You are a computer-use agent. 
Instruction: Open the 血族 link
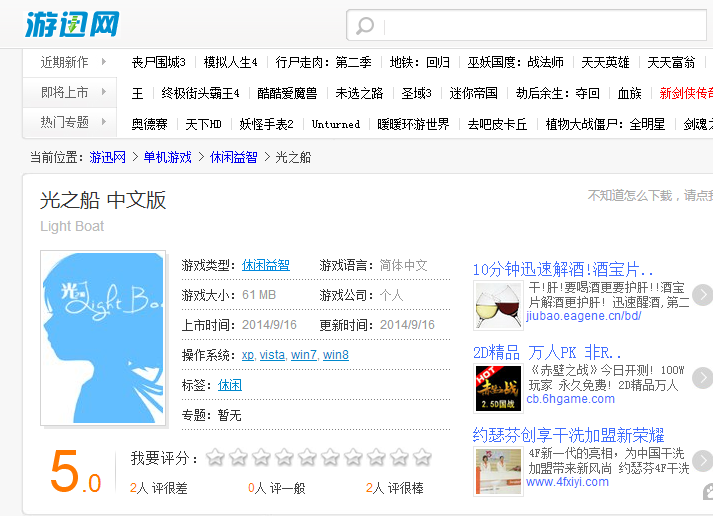pos(629,93)
